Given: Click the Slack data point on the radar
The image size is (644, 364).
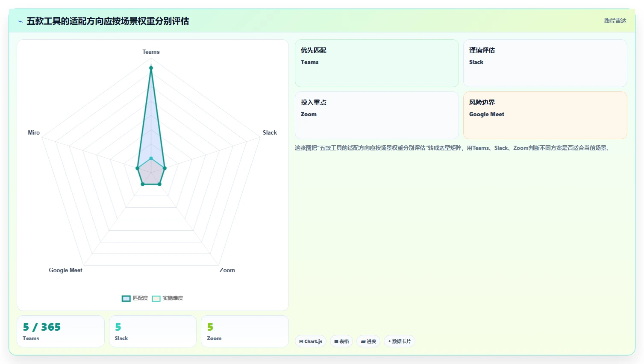Looking at the screenshot, I should [165, 168].
